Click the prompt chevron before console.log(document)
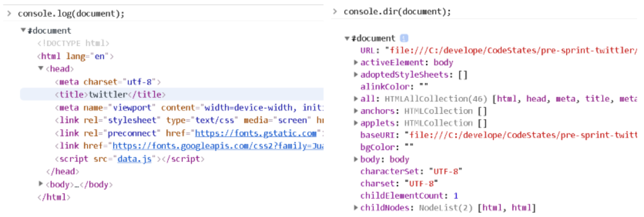644x217 pixels. pos(9,14)
